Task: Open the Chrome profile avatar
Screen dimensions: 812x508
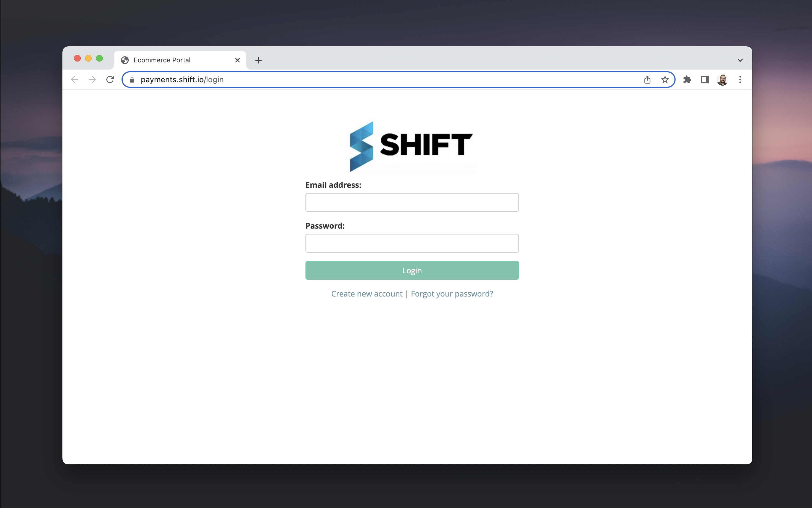Action: (x=722, y=80)
